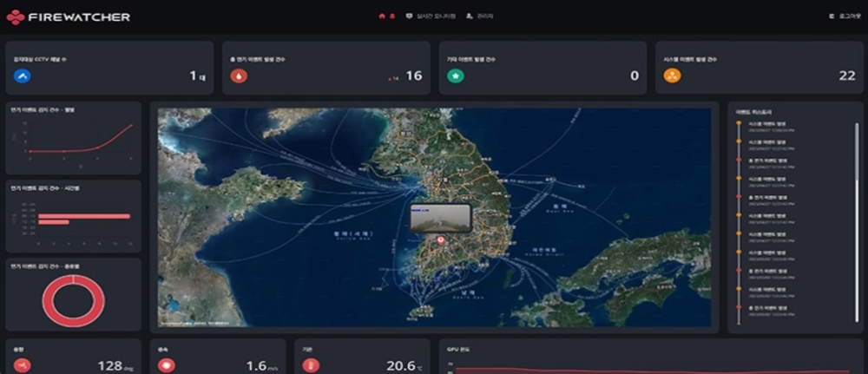Click the FireWatcher logo
Screen dimensions: 868x374
click(68, 16)
